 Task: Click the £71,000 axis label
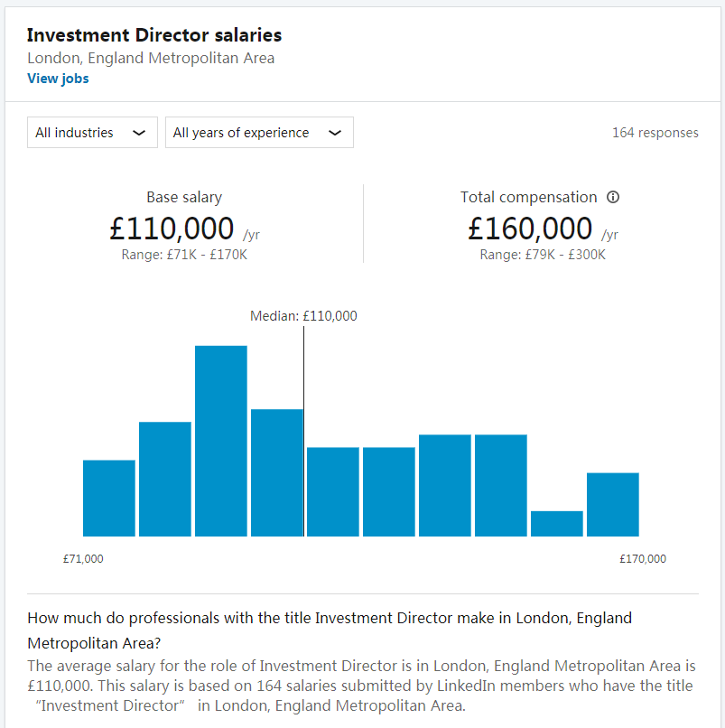[83, 559]
